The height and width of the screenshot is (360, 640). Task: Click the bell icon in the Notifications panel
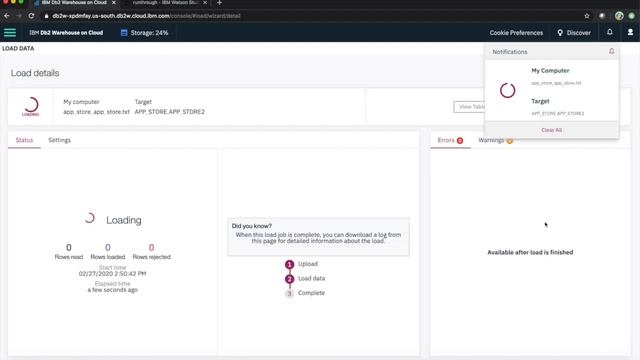[x=611, y=51]
